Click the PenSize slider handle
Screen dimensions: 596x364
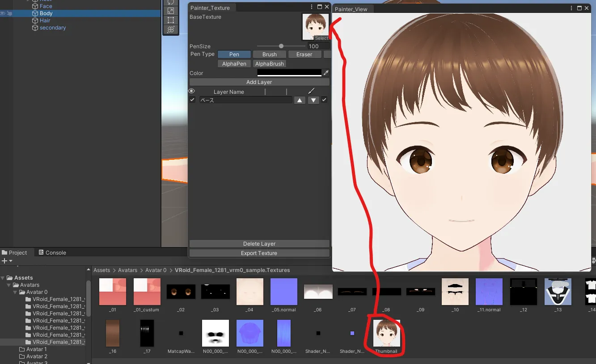coord(281,46)
